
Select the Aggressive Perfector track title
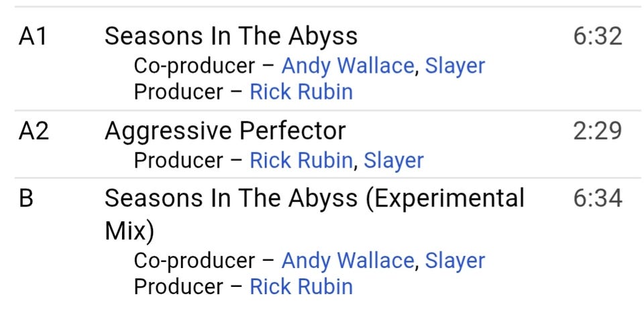225,131
